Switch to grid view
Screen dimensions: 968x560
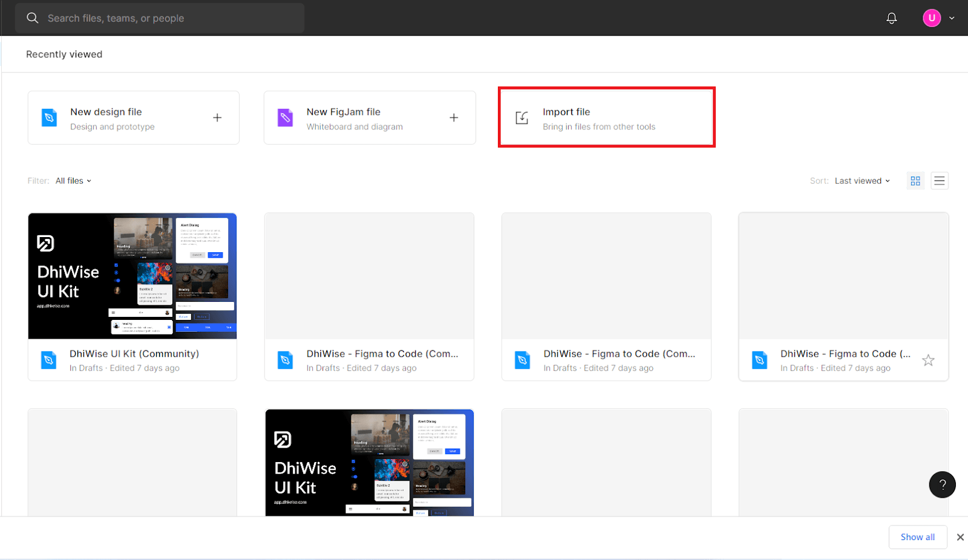coord(915,181)
